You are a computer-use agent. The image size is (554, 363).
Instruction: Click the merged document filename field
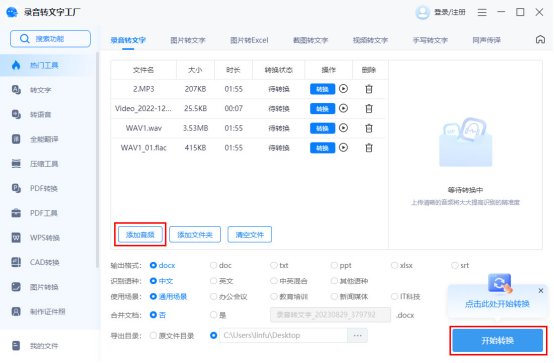330,315
